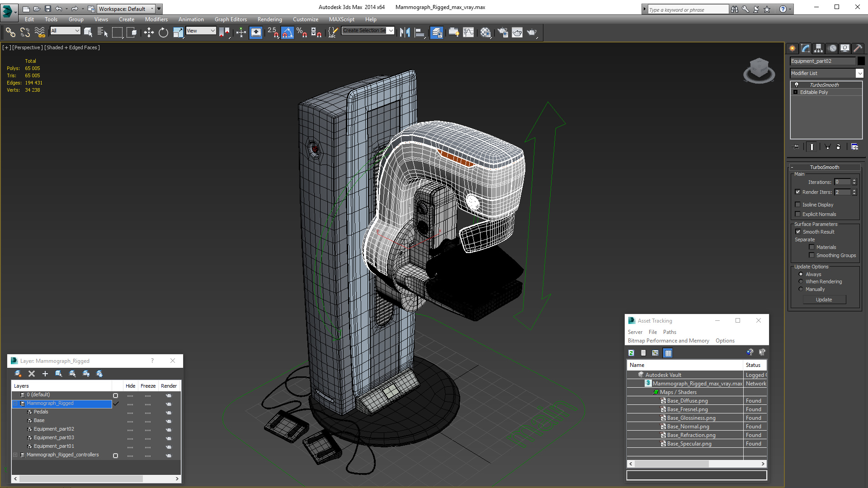The width and height of the screenshot is (868, 488).
Task: Enable Separate by Smoothing Groups checkbox
Action: coord(812,255)
